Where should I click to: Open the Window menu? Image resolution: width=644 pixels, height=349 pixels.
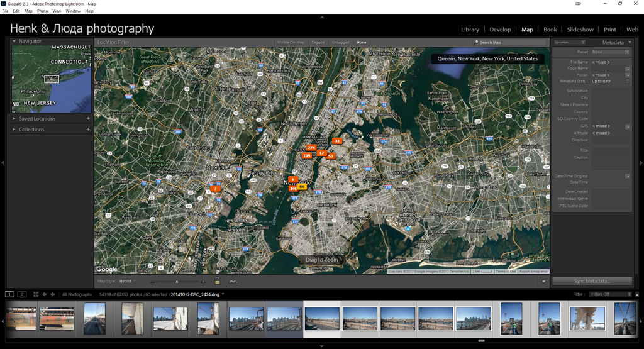[73, 11]
